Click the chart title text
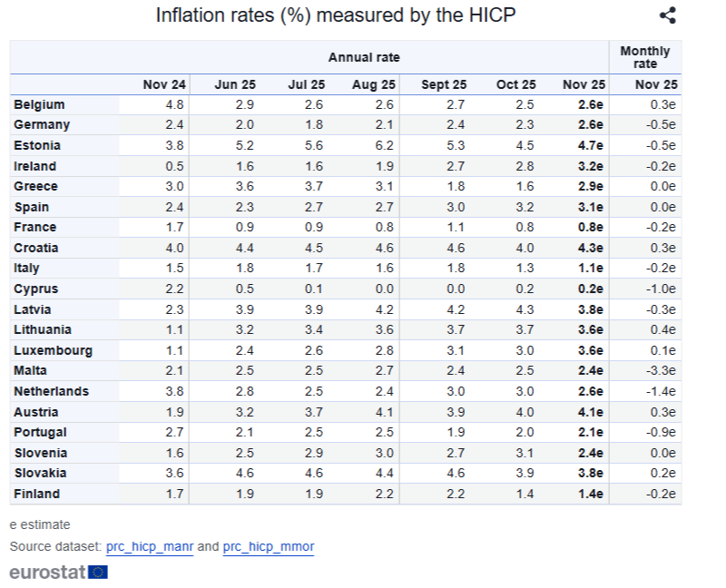Screen dimensions: 726x588 point(335,15)
